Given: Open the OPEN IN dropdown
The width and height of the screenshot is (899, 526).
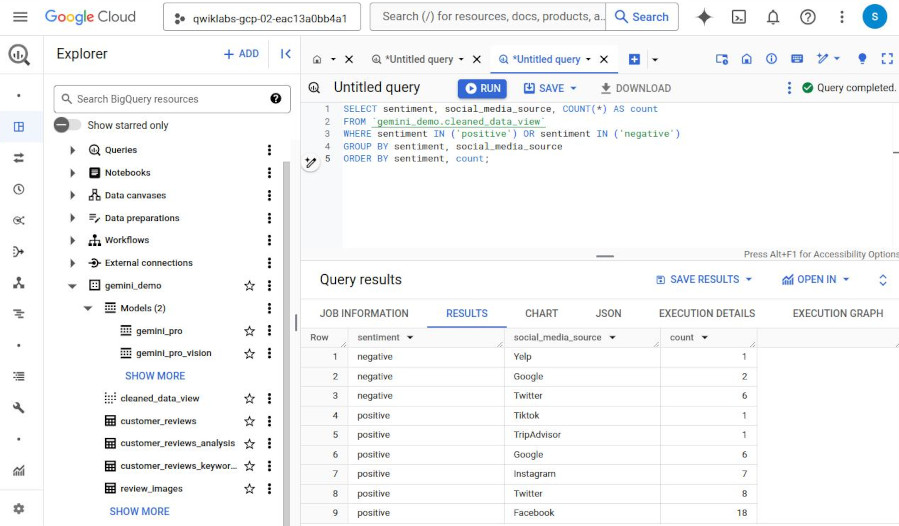Looking at the screenshot, I should click(x=815, y=279).
